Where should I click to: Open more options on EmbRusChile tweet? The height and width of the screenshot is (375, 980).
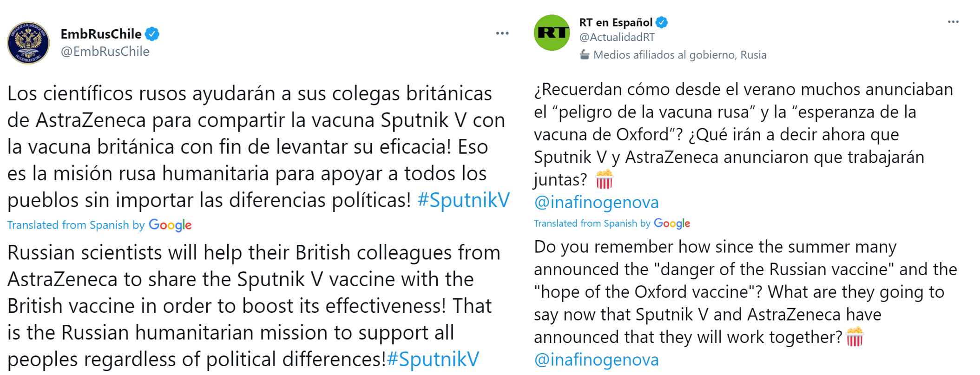tap(502, 33)
